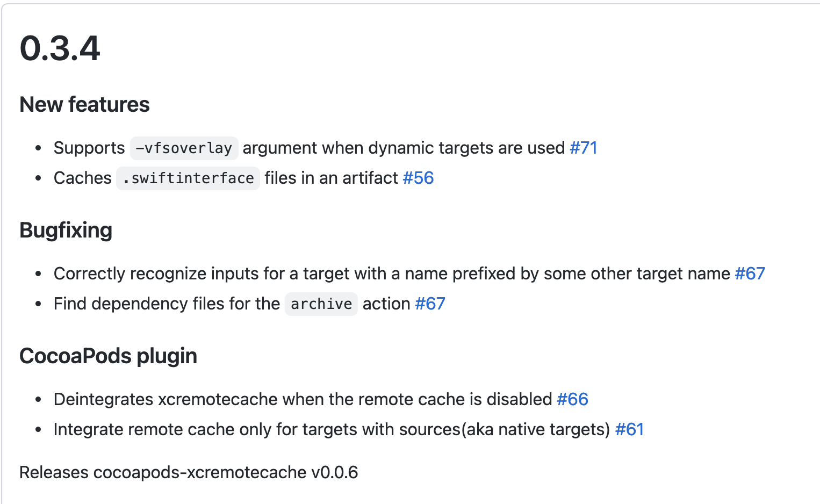
Task: Click 'Find dependency files for the' text
Action: [x=167, y=304]
